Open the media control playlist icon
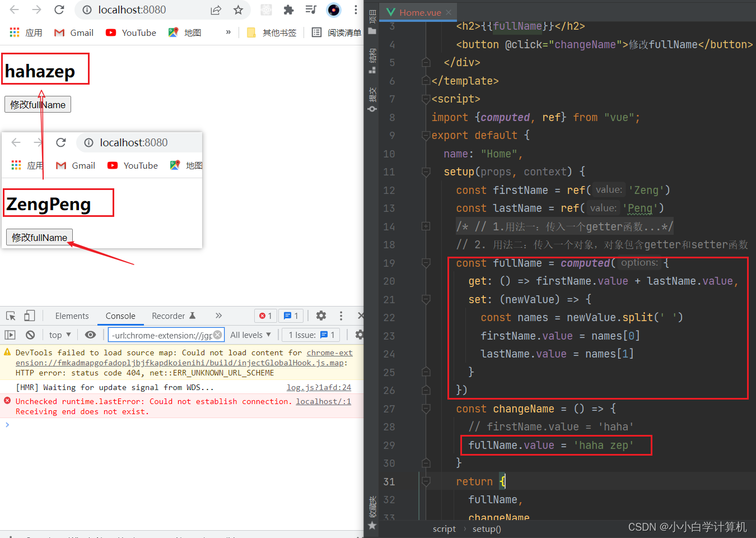 [311, 10]
